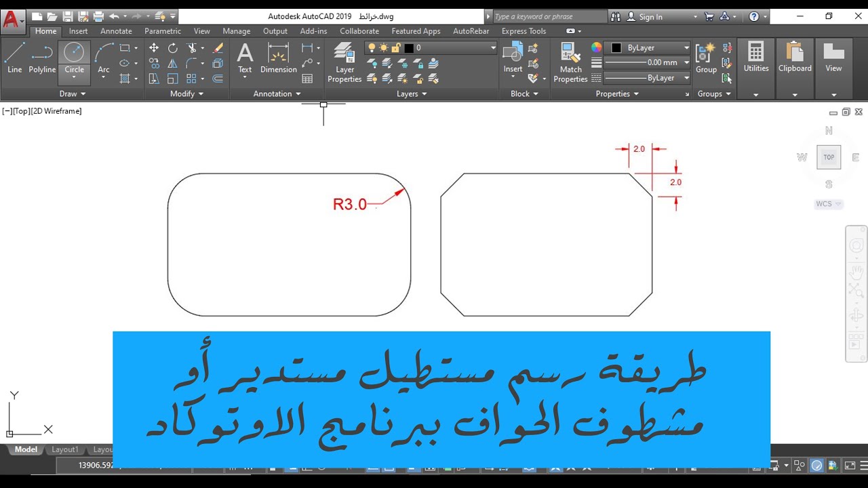The height and width of the screenshot is (488, 868).
Task: Toggle layer 0 on/off lightbulb
Action: pyautogui.click(x=372, y=47)
